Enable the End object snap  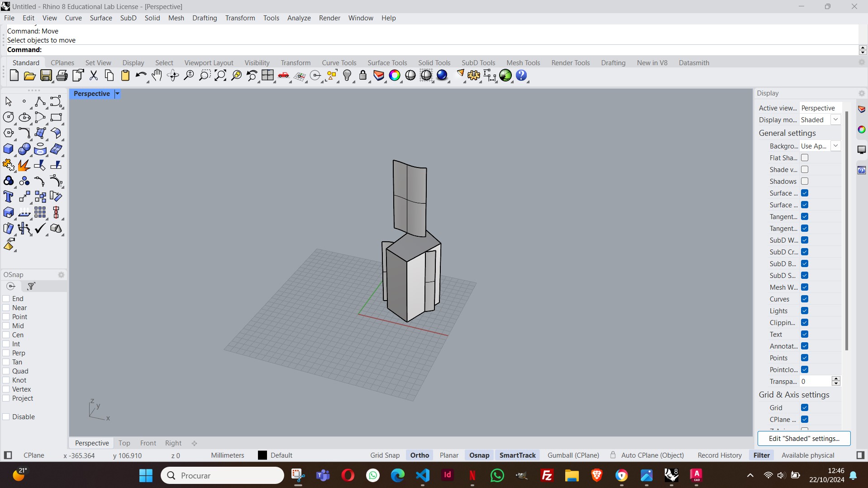click(x=6, y=299)
